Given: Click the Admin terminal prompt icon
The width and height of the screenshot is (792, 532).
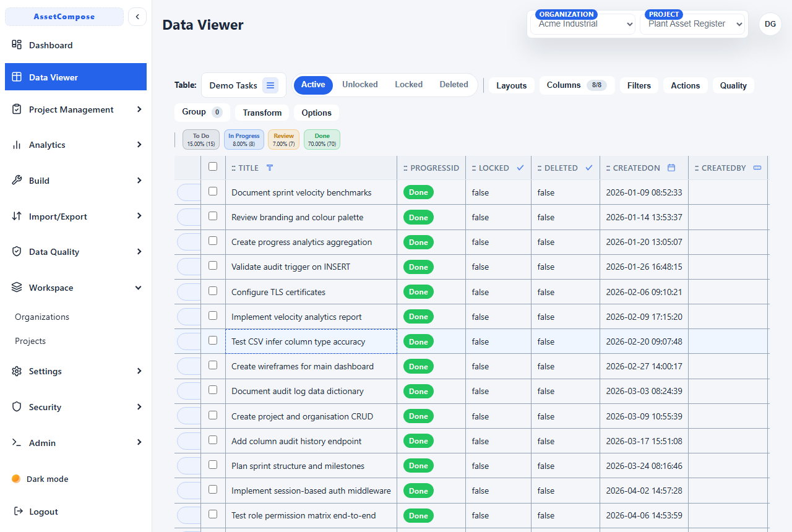Looking at the screenshot, I should [17, 443].
